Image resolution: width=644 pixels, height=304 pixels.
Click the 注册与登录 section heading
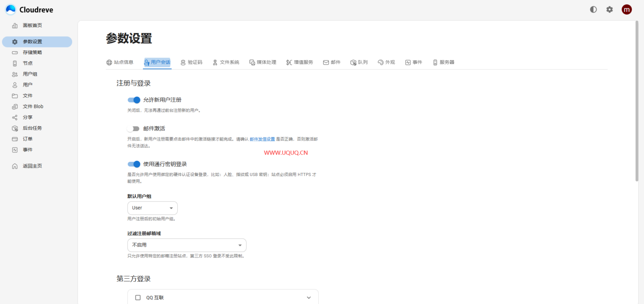(133, 84)
